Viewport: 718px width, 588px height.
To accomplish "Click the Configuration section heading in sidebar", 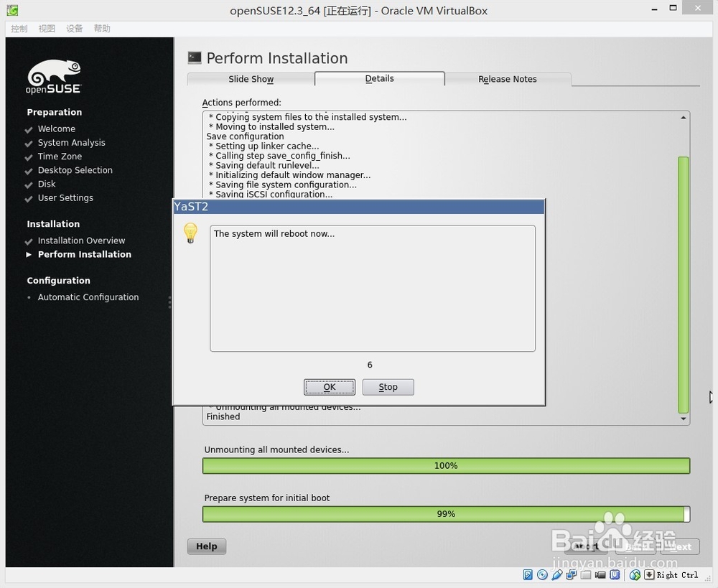I will (59, 280).
